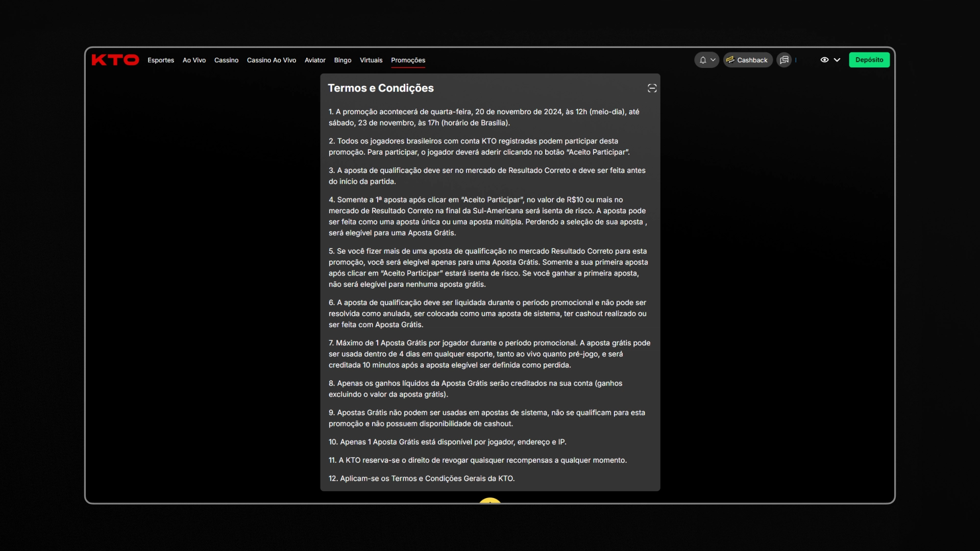Click term 1 about the promotion dates
The width and height of the screenshot is (980, 551).
click(484, 117)
